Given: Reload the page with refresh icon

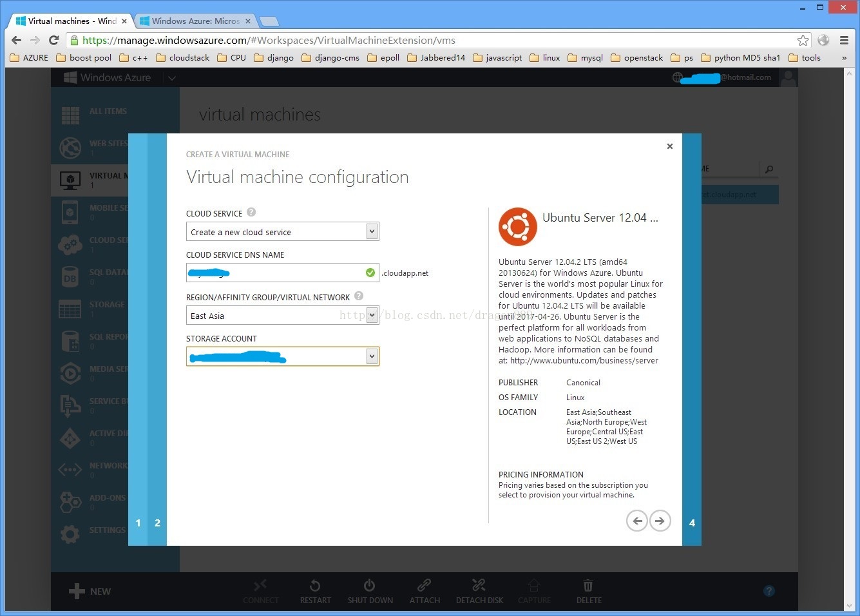Looking at the screenshot, I should (54, 40).
